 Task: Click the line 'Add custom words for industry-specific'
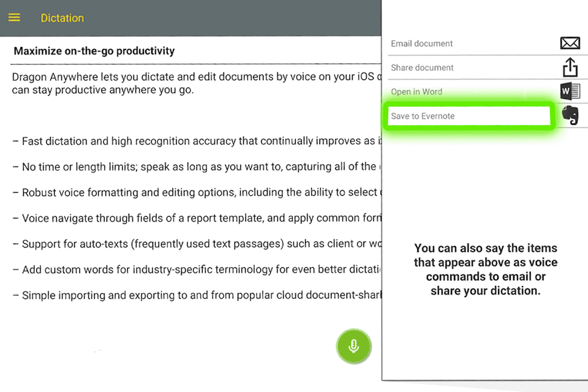pyautogui.click(x=197, y=269)
